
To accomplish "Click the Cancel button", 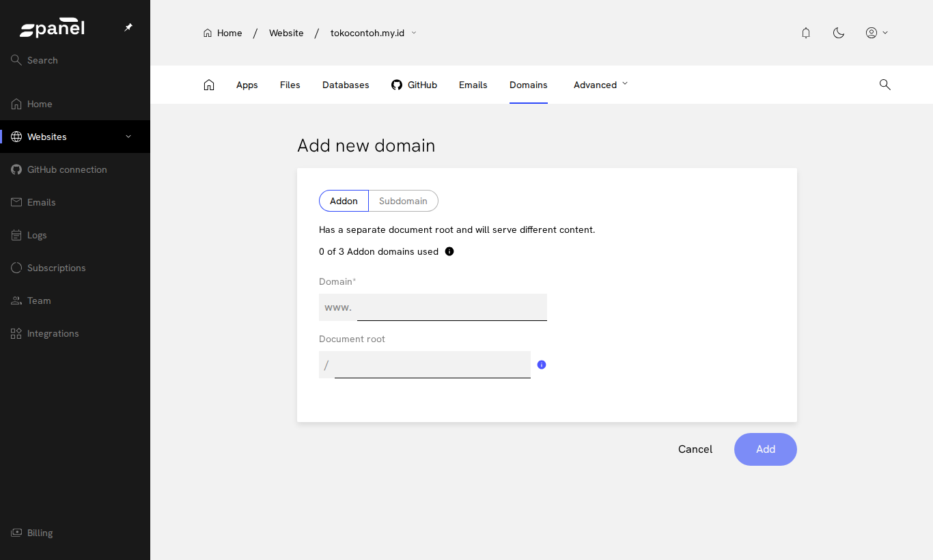I will [x=695, y=449].
